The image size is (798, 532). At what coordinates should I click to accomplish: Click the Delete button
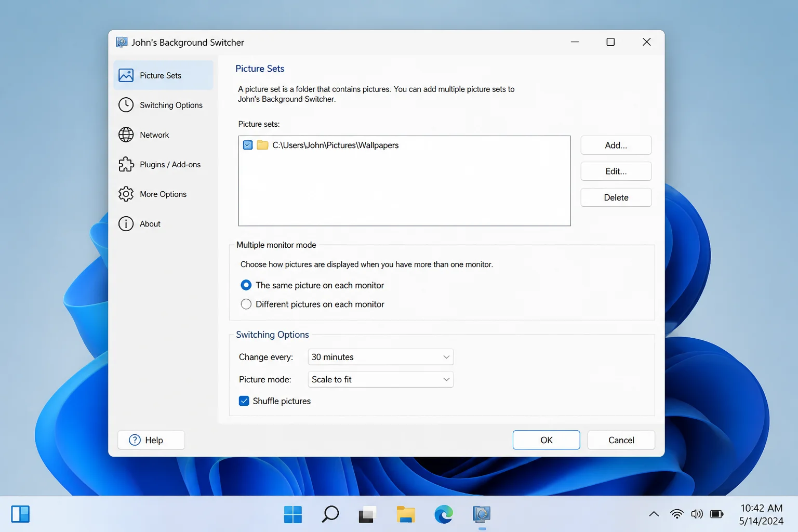(x=616, y=197)
